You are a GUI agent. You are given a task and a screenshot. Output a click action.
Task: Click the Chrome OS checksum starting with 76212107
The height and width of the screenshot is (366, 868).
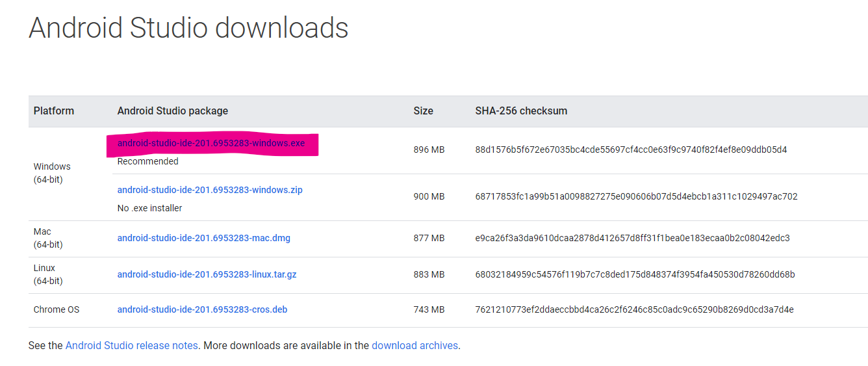point(634,309)
